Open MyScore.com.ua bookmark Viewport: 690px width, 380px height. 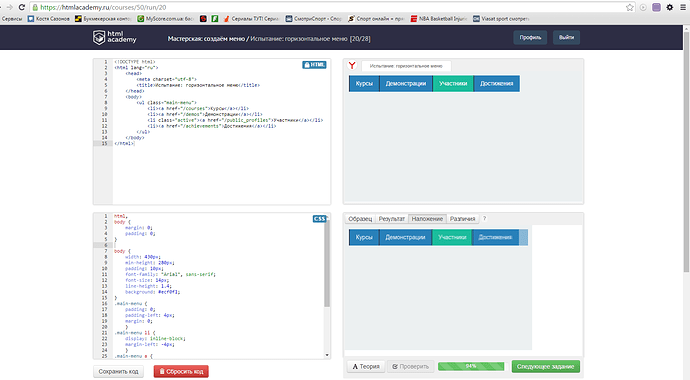pyautogui.click(x=165, y=18)
